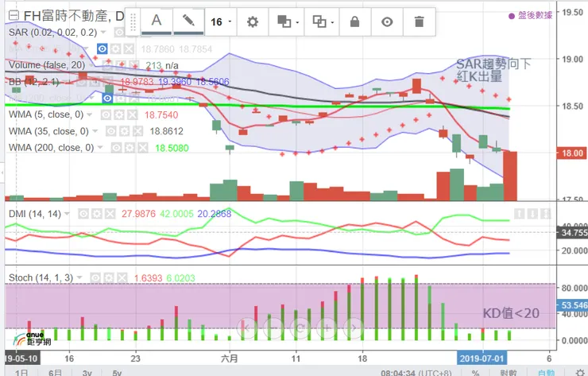Reset chart view with circular arrow
Viewport: 588px width, 376px height.
300,328
